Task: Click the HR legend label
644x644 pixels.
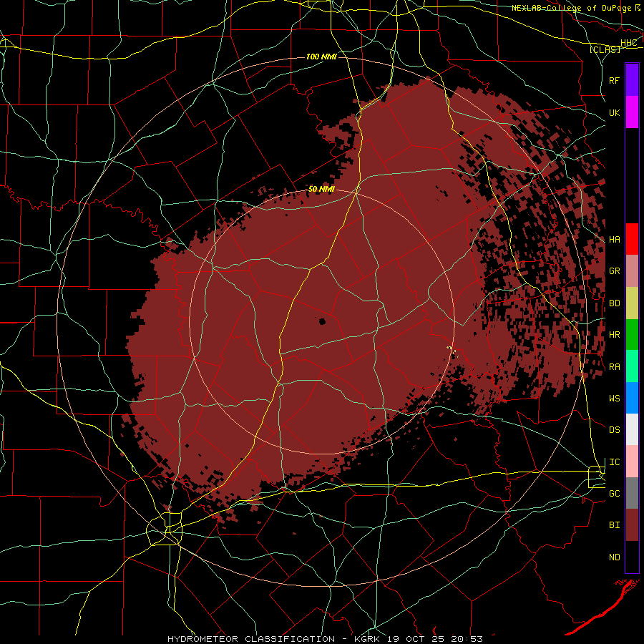Action: [614, 335]
